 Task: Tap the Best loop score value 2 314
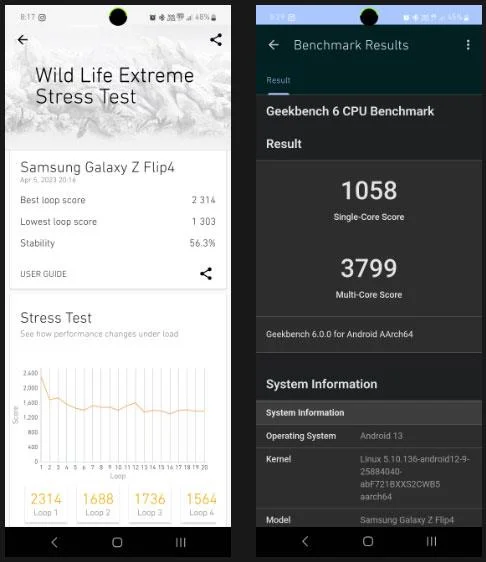click(x=203, y=200)
